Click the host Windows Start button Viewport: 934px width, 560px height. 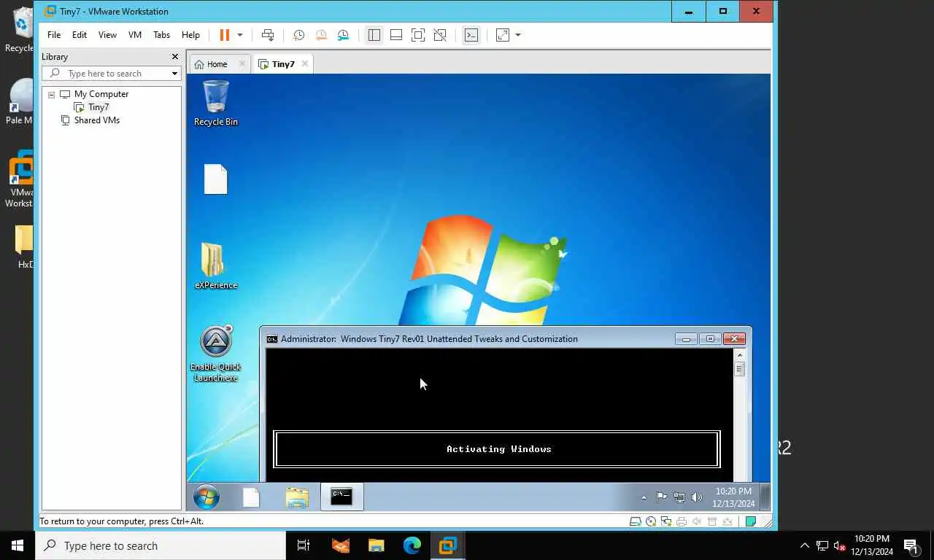tap(18, 545)
